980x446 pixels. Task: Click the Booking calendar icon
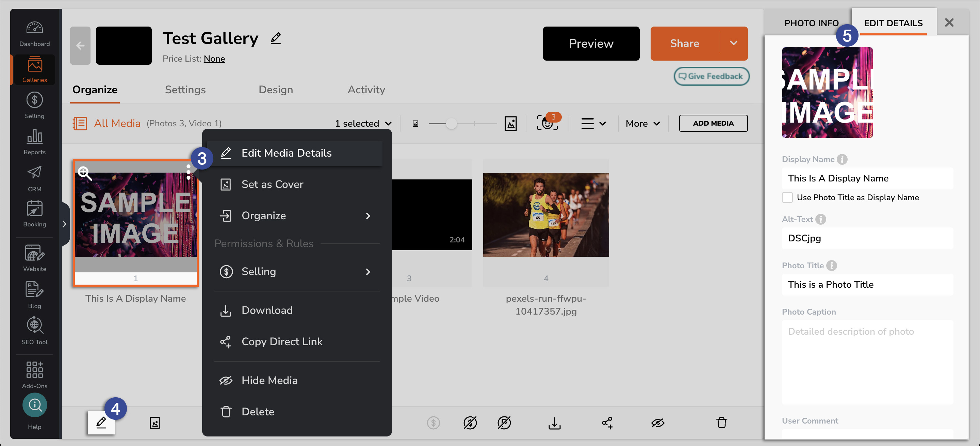pos(34,209)
